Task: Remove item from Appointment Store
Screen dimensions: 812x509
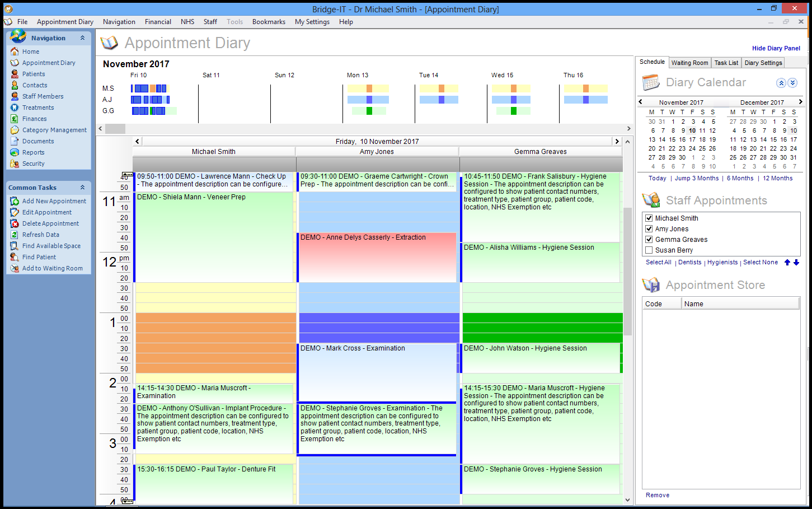Action: coord(658,495)
